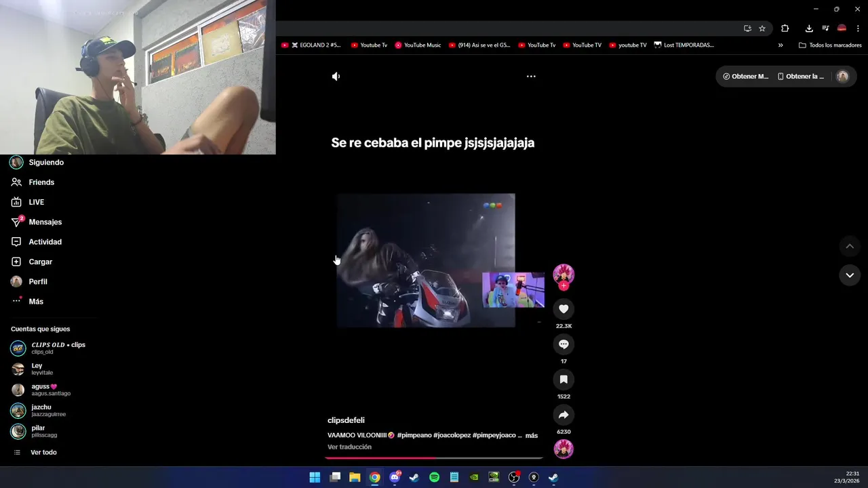Open the Chrome profile picture

tap(842, 28)
